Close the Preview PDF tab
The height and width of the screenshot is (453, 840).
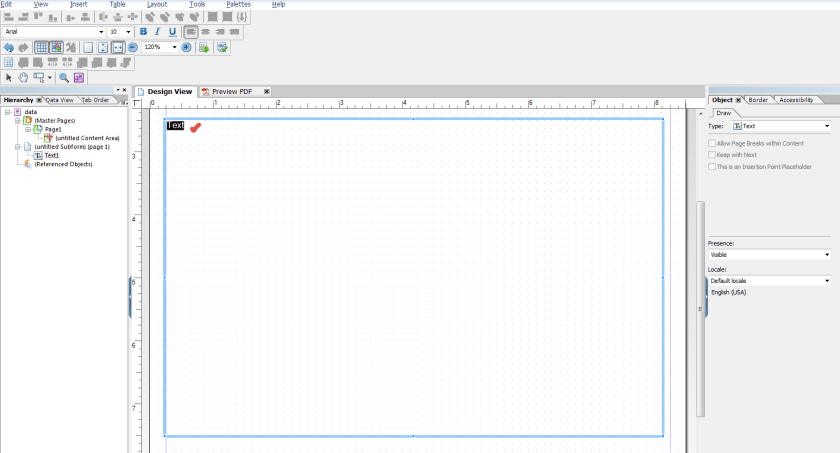click(266, 92)
